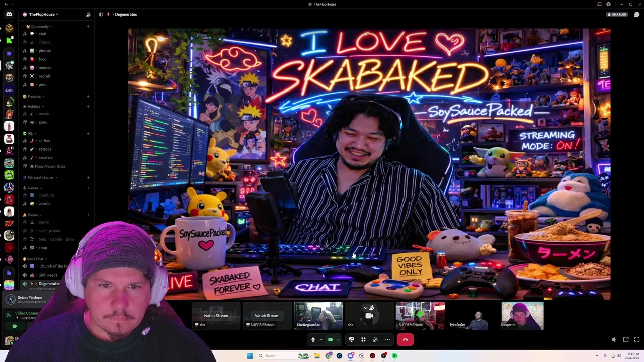The width and height of the screenshot is (644, 362).
Task: Pop out the call window
Action: pyautogui.click(x=625, y=340)
